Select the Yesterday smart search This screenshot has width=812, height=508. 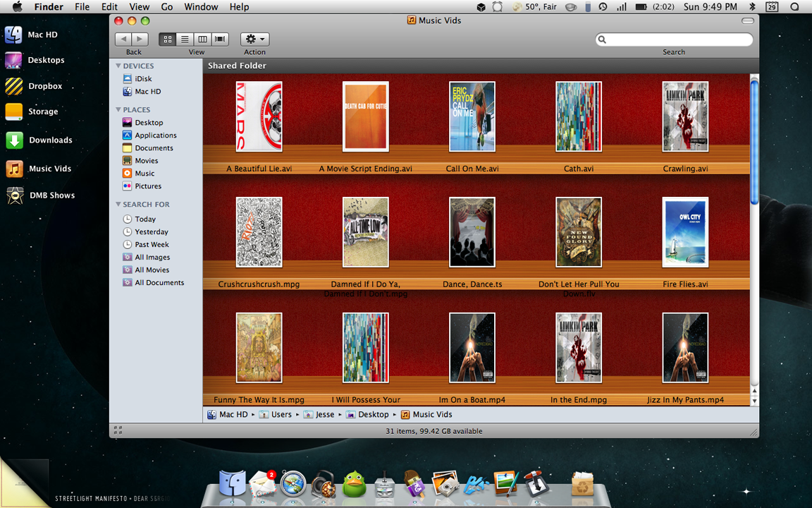tap(145, 231)
